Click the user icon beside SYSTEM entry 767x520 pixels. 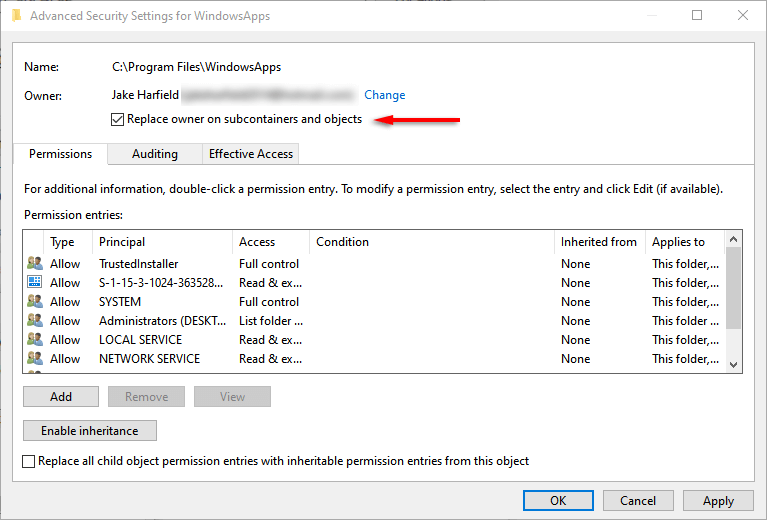click(35, 302)
